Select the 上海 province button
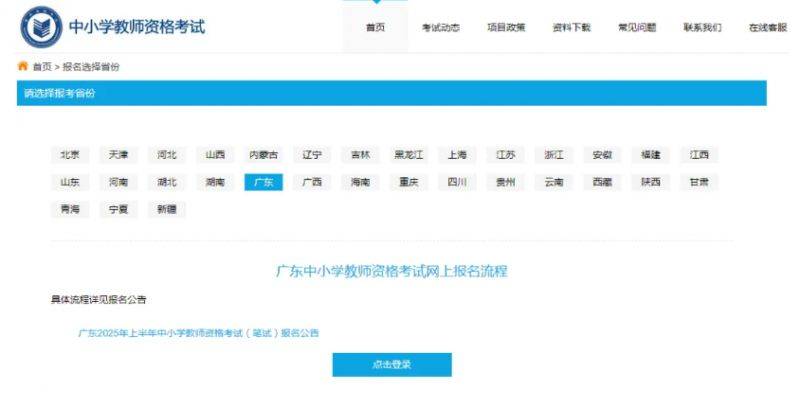The width and height of the screenshot is (800, 407). [457, 155]
